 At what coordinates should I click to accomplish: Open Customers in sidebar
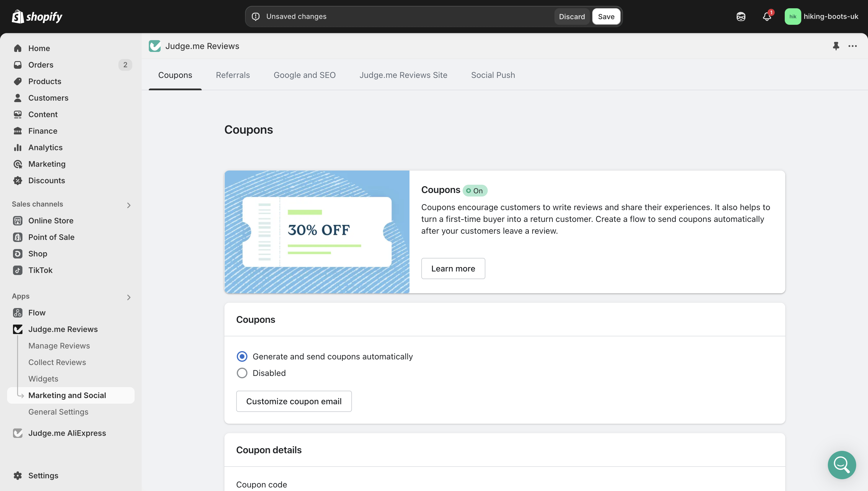click(71, 98)
